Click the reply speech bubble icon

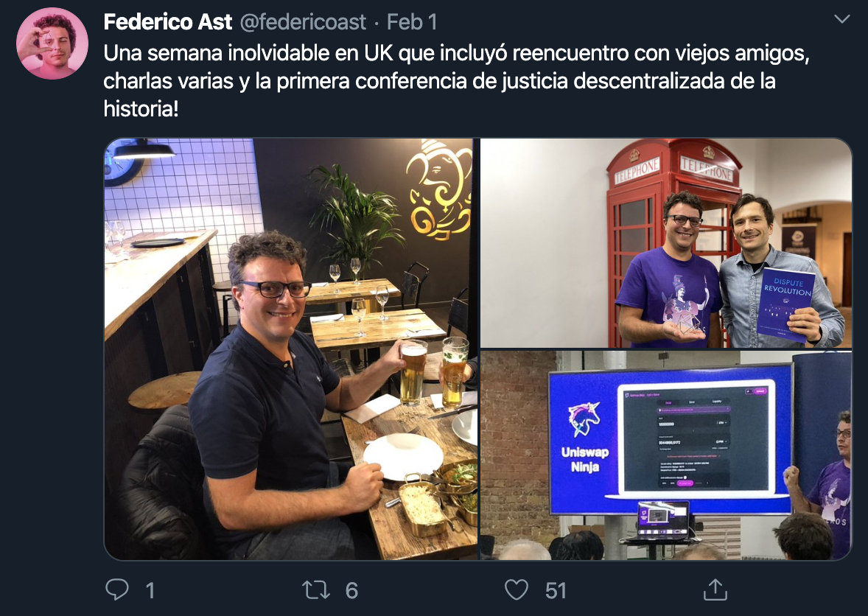tap(117, 589)
